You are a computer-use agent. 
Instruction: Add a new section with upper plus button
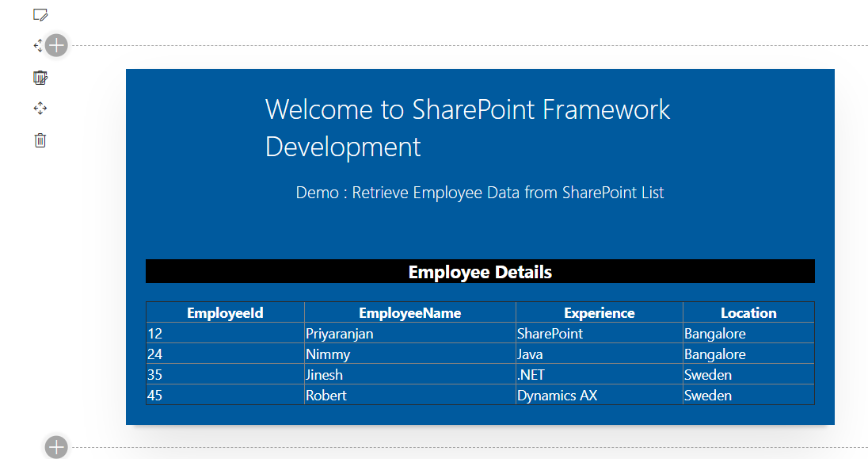tap(56, 45)
